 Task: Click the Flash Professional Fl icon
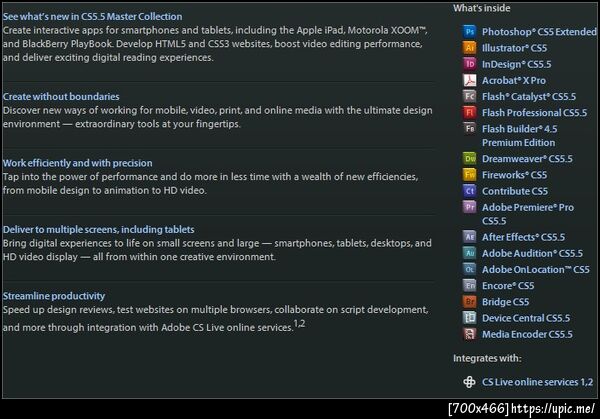point(470,112)
